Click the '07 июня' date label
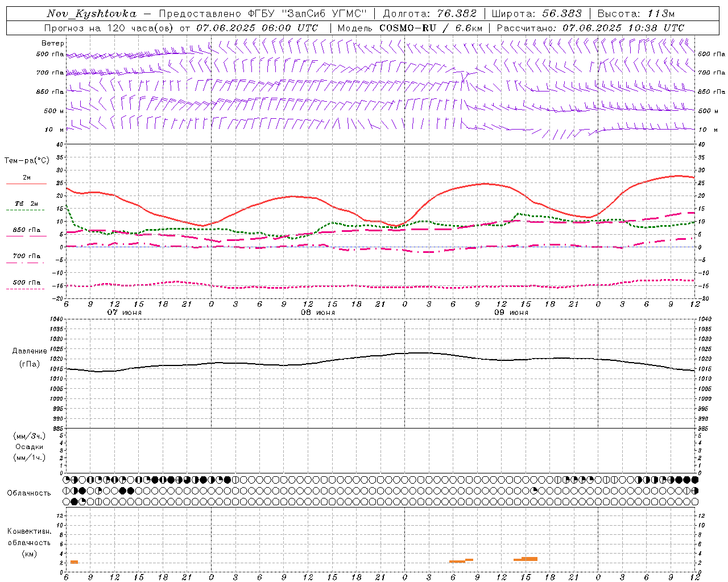 (x=125, y=313)
